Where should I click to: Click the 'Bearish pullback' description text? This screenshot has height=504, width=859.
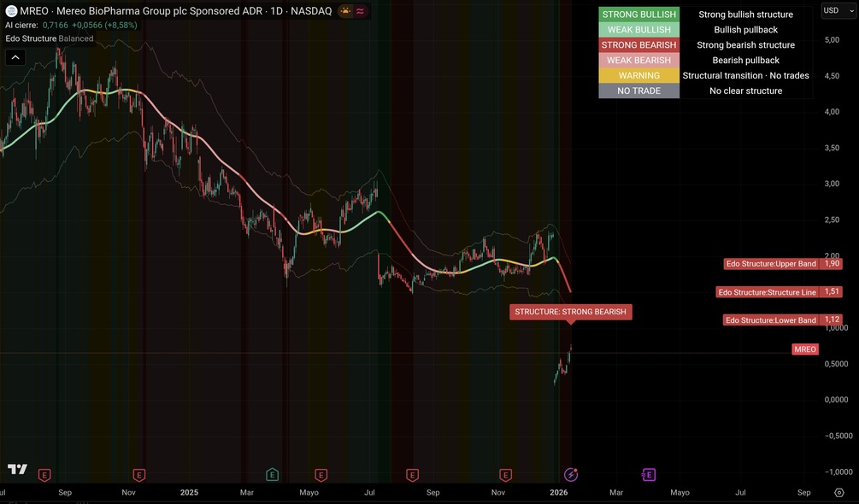pyautogui.click(x=745, y=60)
